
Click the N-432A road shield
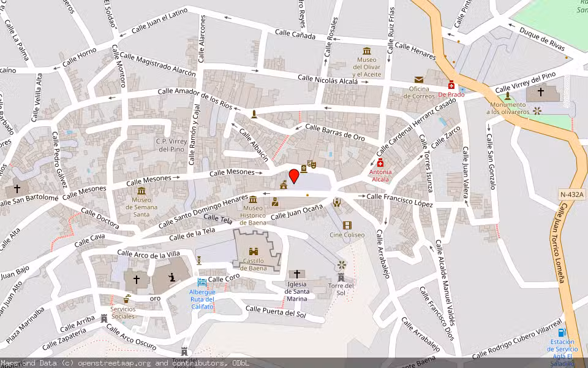point(573,193)
